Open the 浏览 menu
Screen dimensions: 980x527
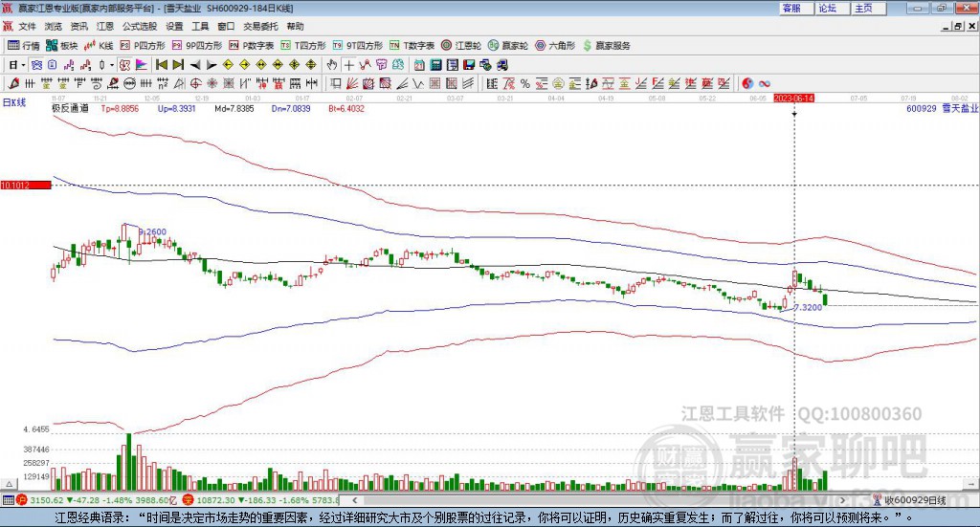[x=54, y=26]
